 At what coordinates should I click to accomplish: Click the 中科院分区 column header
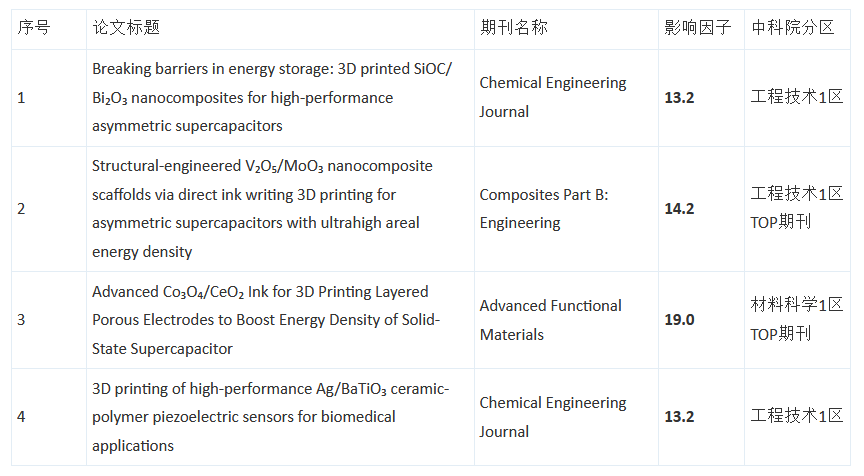tap(792, 27)
